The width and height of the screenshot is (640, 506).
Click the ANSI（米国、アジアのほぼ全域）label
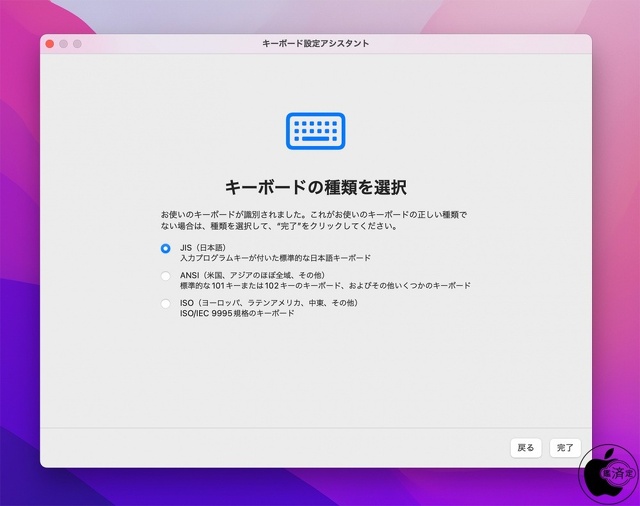(253, 275)
